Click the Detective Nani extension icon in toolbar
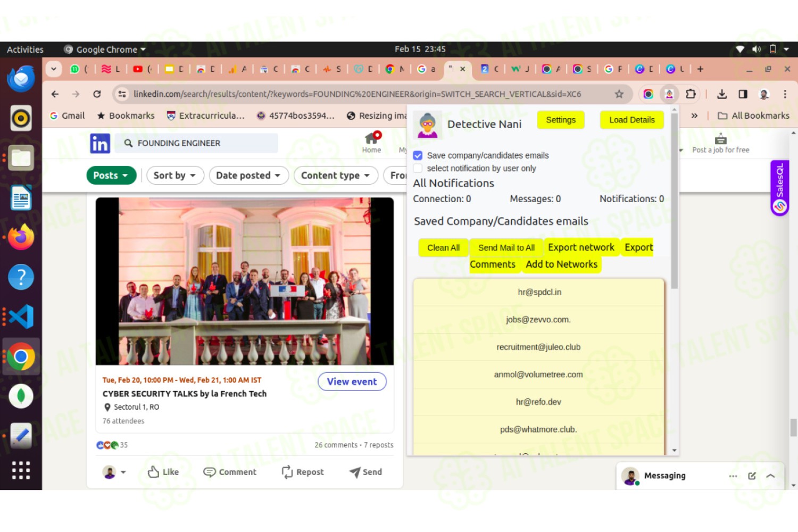 click(669, 94)
